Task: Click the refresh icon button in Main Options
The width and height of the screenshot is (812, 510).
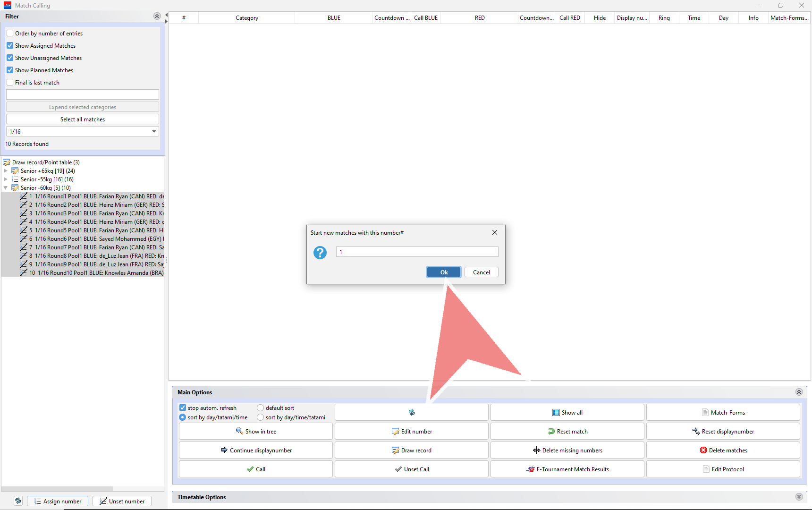Action: click(x=411, y=412)
